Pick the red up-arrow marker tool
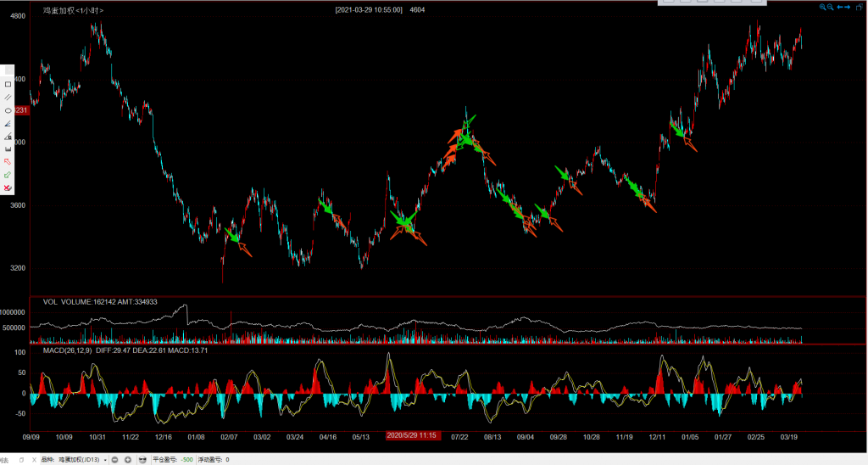 (8, 161)
